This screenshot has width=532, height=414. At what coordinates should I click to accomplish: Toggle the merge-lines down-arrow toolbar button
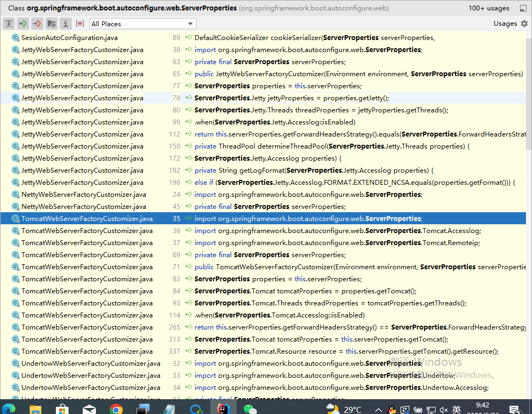coord(8,24)
